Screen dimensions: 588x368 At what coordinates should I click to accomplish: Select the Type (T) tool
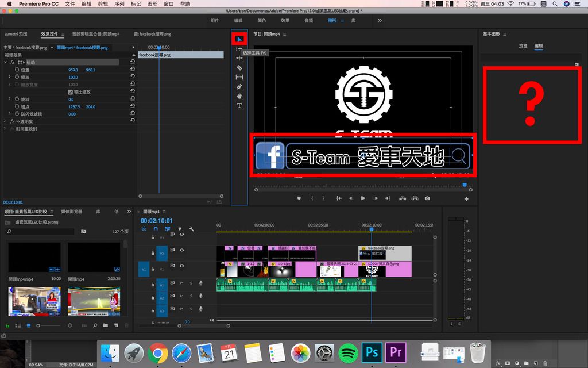click(x=239, y=106)
